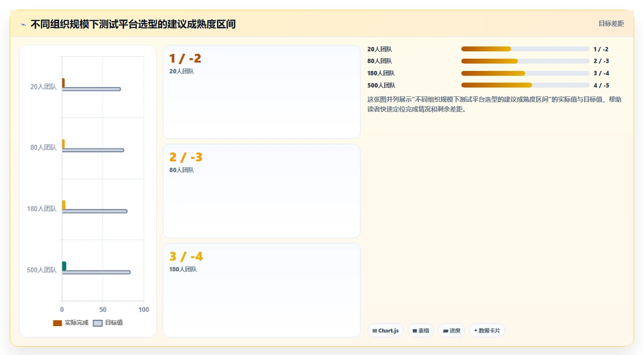Click the 3 / -4 progress value

[601, 73]
